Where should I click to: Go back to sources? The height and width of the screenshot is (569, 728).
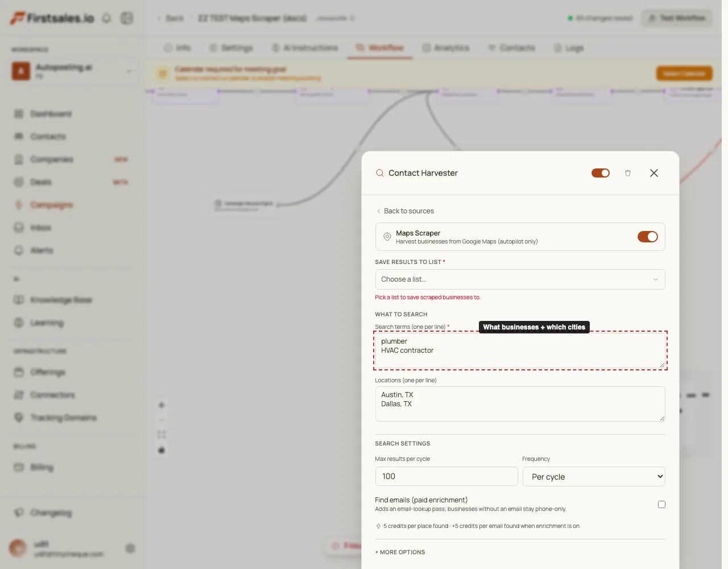[405, 211]
